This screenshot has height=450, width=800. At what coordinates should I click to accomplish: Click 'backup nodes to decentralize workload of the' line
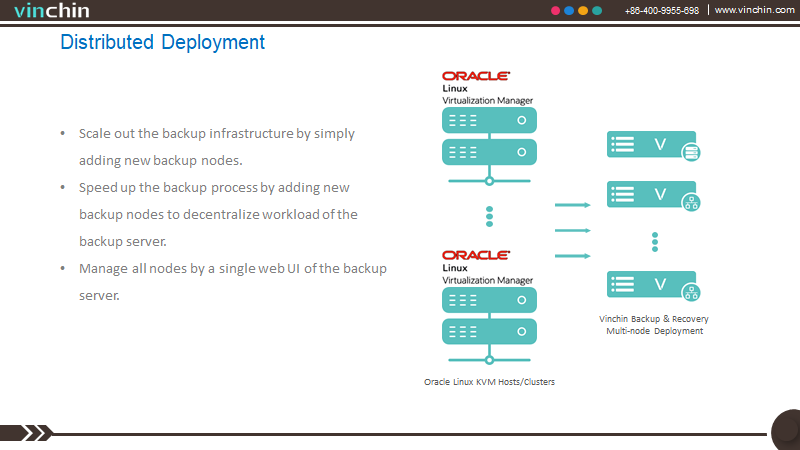218,214
